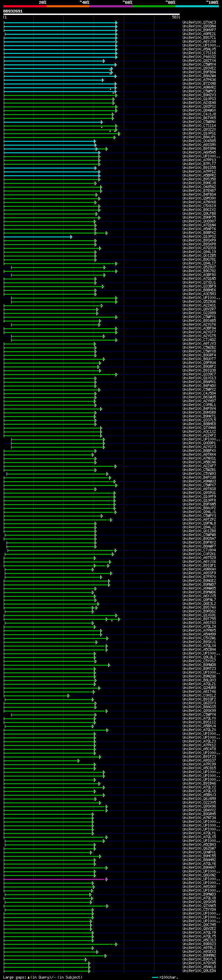Image resolution: width=222 pixels, height=980 pixels.
Task: Select hit label UniRef100_Q1XG91
Action: [199, 615]
